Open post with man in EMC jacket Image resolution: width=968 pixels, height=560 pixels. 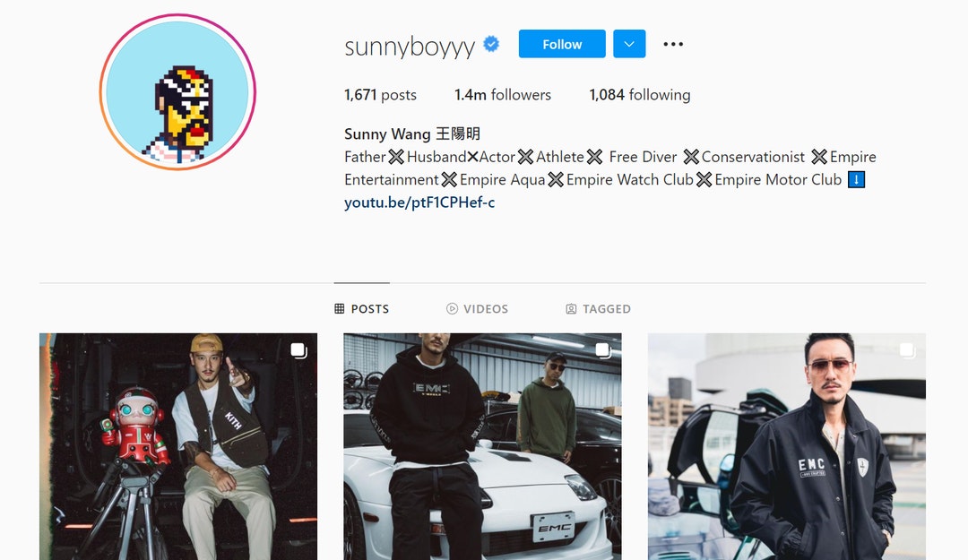coord(787,446)
